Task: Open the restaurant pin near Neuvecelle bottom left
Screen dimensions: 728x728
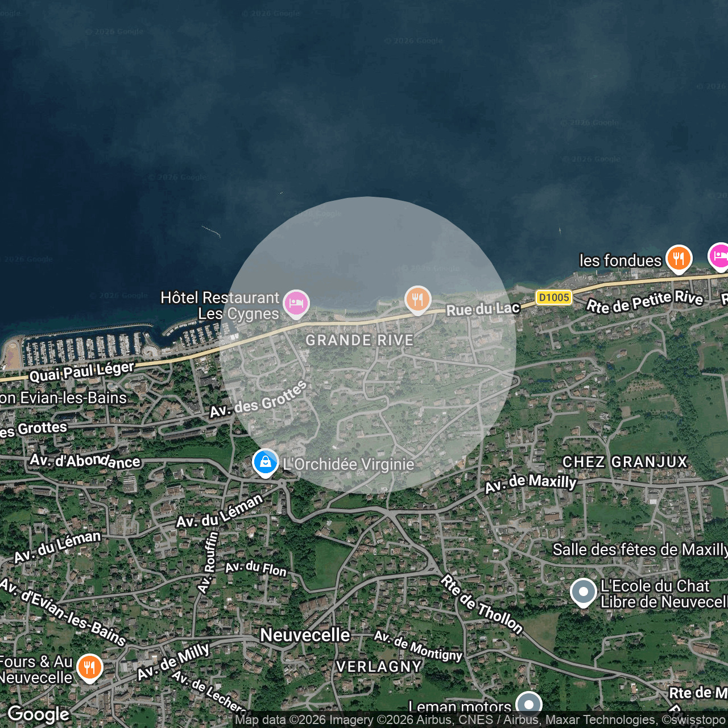Action: click(x=89, y=668)
